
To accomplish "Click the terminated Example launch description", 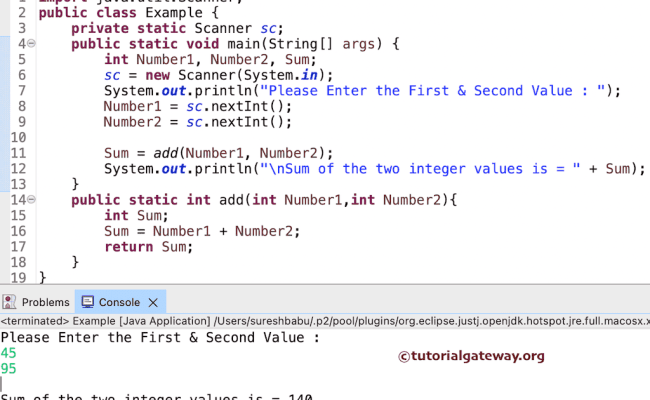I will coord(325,321).
